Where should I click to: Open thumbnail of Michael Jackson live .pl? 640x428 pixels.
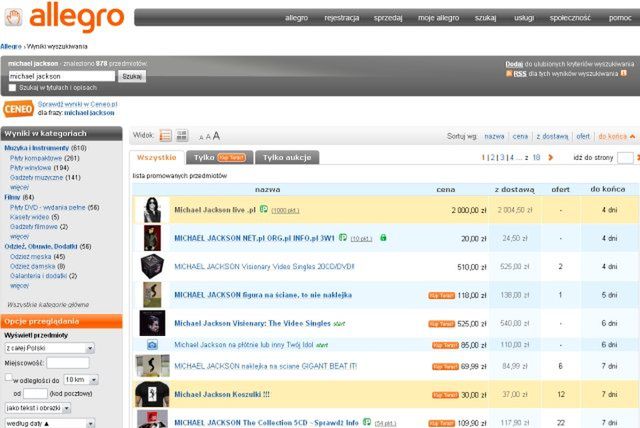tap(152, 210)
